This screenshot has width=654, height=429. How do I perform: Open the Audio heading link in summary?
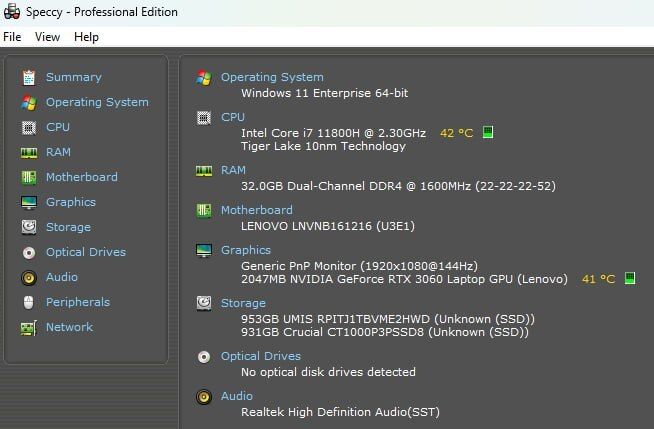tap(236, 396)
